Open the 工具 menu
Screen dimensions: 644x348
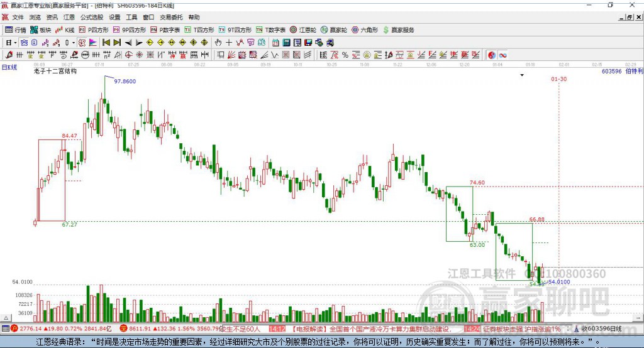pyautogui.click(x=131, y=17)
